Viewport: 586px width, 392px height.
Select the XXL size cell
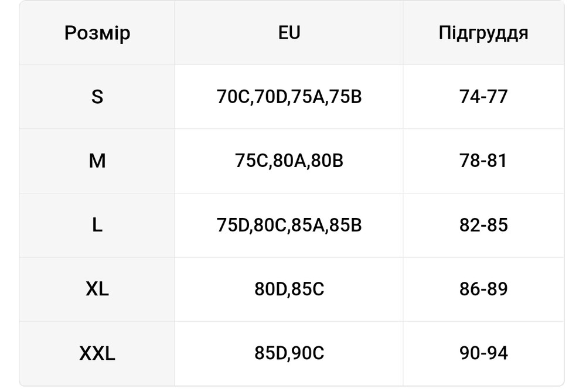click(x=97, y=353)
